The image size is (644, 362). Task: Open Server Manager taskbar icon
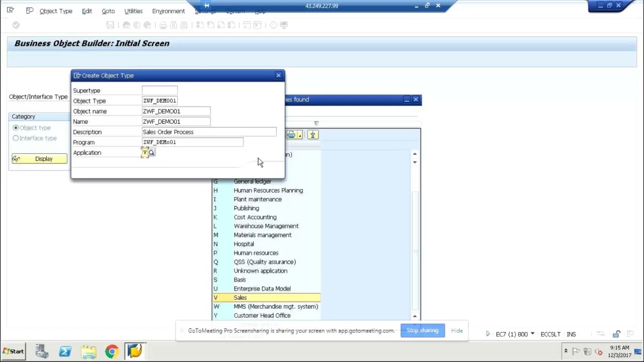tap(42, 351)
